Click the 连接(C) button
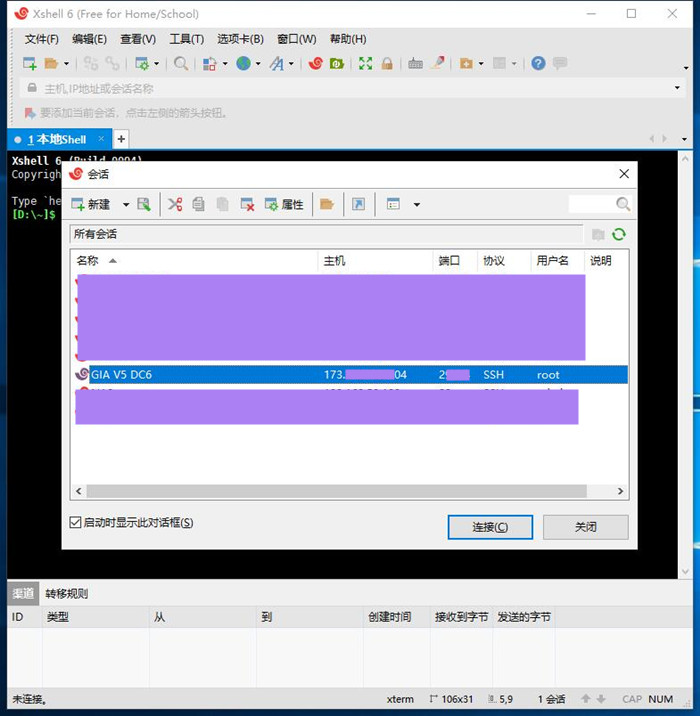The height and width of the screenshot is (716, 700). 490,527
